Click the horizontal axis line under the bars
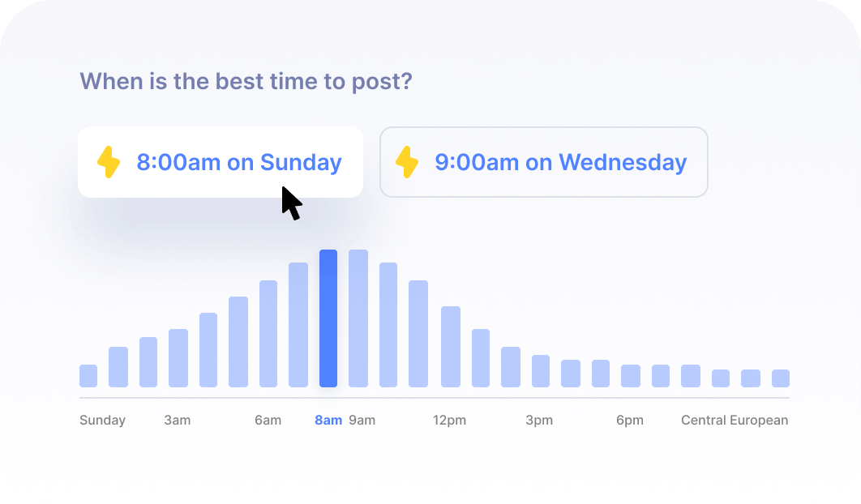861x504 pixels. (434, 397)
